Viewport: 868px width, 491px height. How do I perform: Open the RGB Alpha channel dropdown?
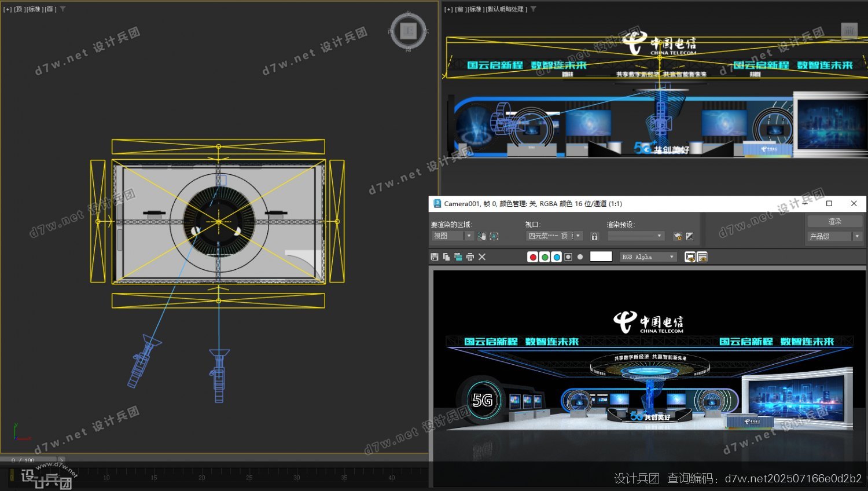click(x=648, y=257)
